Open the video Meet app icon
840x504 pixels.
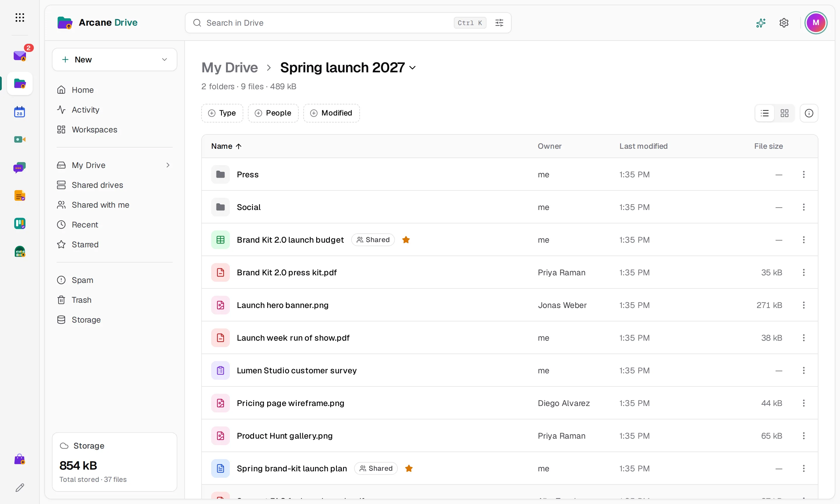pyautogui.click(x=20, y=140)
